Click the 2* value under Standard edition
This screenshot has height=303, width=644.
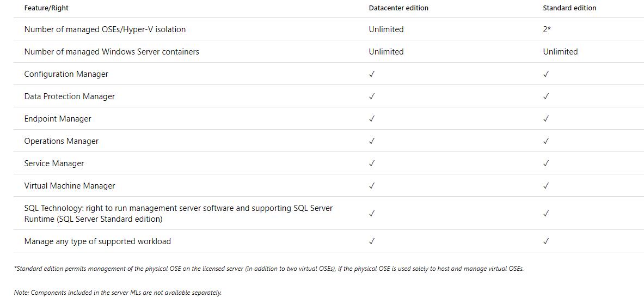click(x=547, y=29)
